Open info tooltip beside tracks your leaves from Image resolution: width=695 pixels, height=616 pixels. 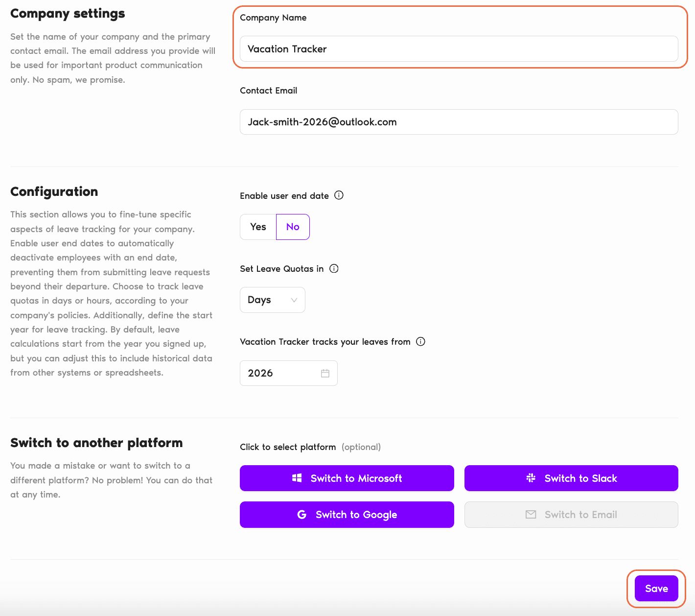tap(420, 341)
